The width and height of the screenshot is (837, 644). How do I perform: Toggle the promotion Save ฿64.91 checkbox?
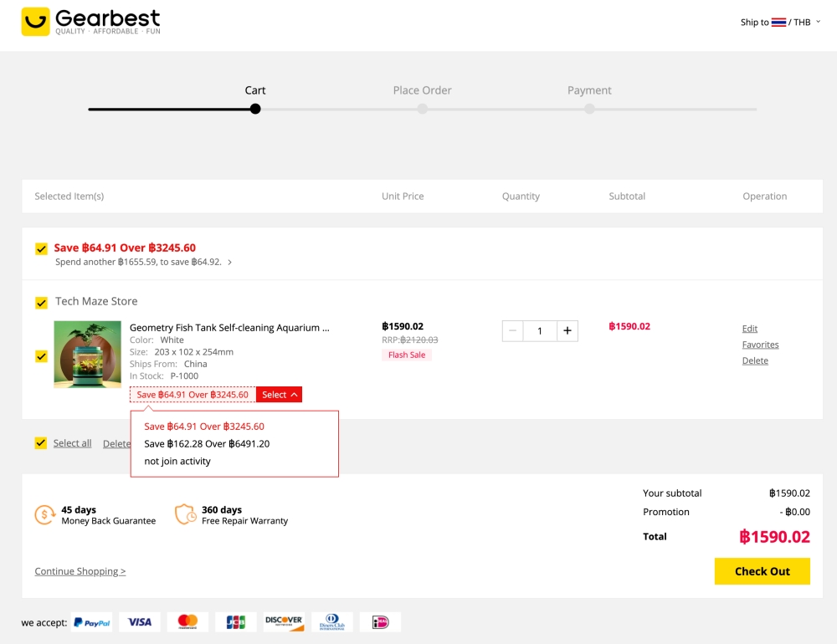tap(41, 248)
